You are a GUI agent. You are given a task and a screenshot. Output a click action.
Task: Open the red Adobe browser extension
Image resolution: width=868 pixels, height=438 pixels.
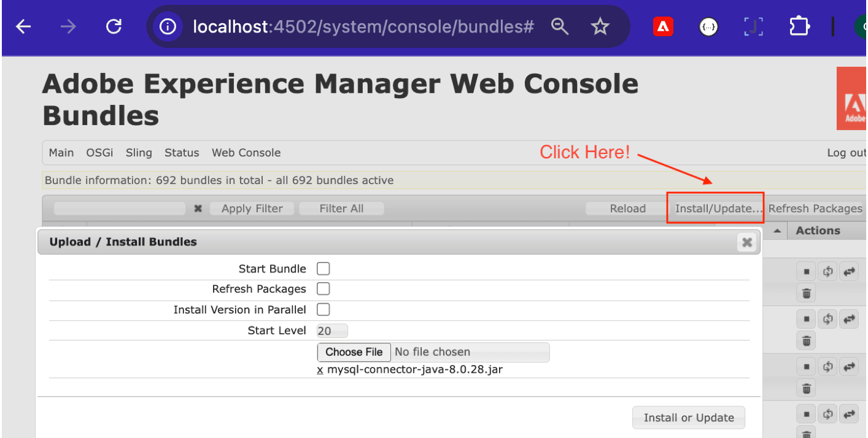(663, 26)
